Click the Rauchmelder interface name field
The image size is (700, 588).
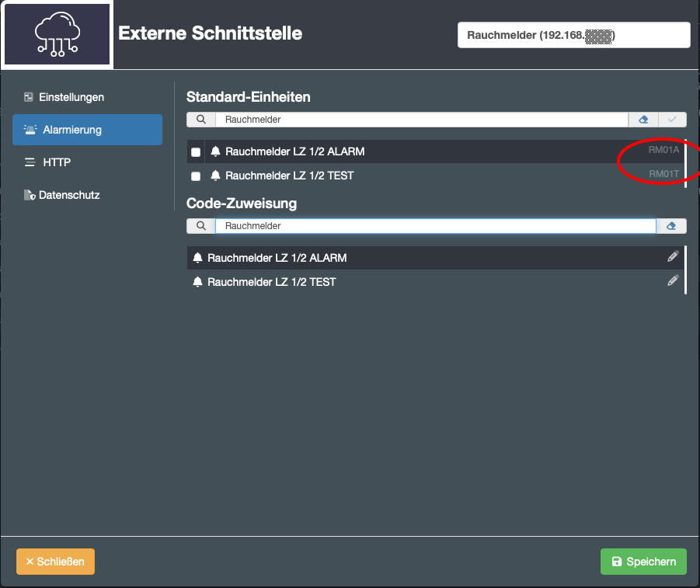(x=573, y=35)
